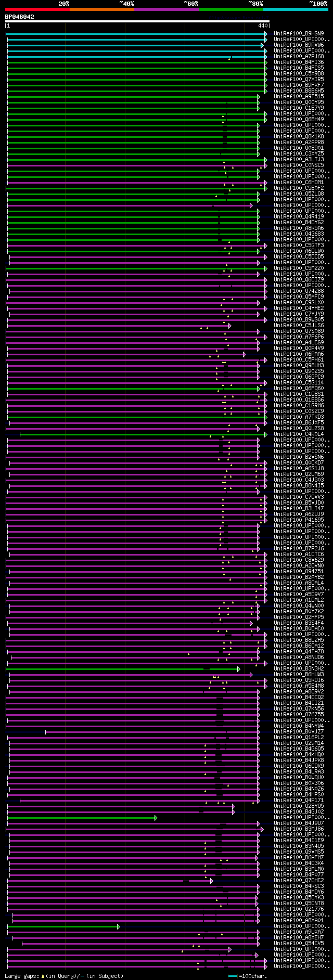Select label UniRef100_C5GTF3

coord(299,246)
